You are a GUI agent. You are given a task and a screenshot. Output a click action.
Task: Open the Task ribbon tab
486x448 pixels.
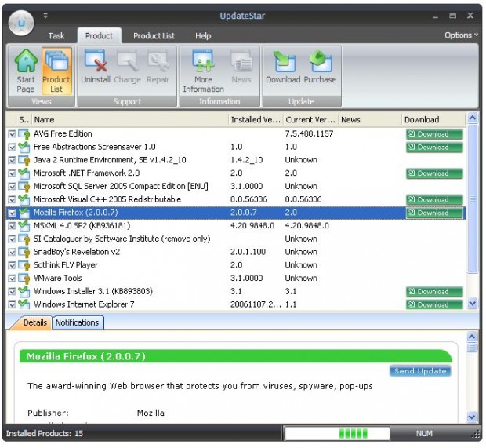[56, 35]
